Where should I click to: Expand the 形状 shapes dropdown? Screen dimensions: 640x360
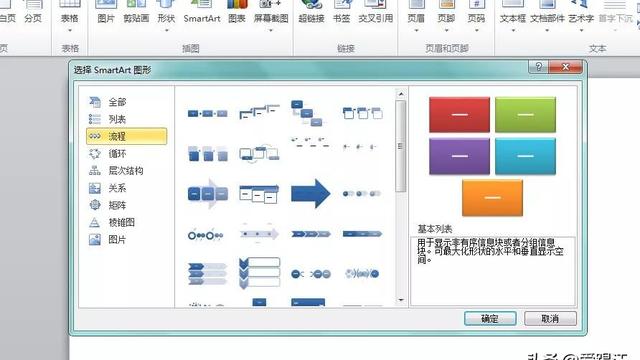[167, 30]
